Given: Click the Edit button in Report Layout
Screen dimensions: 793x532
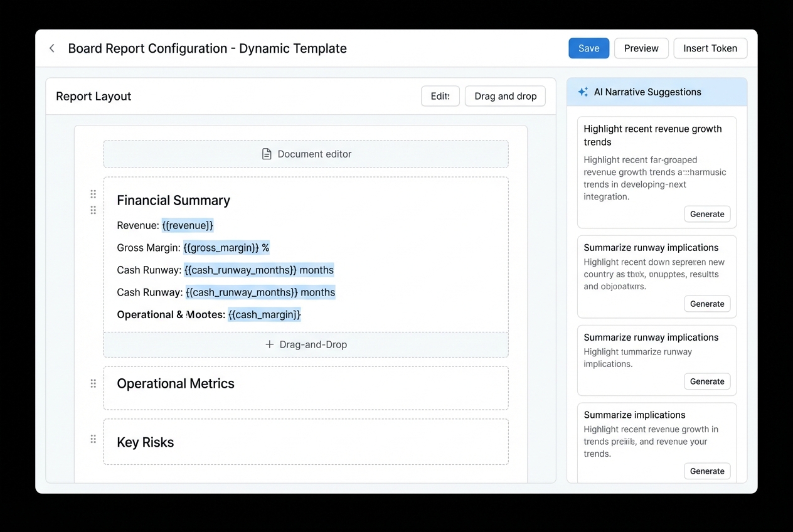Looking at the screenshot, I should [x=440, y=96].
